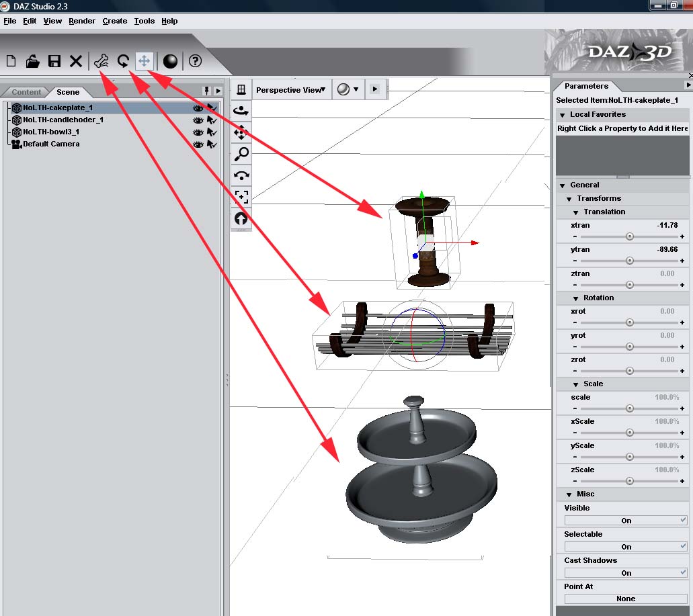Click the reset camera up-arrow icon

pos(241,218)
